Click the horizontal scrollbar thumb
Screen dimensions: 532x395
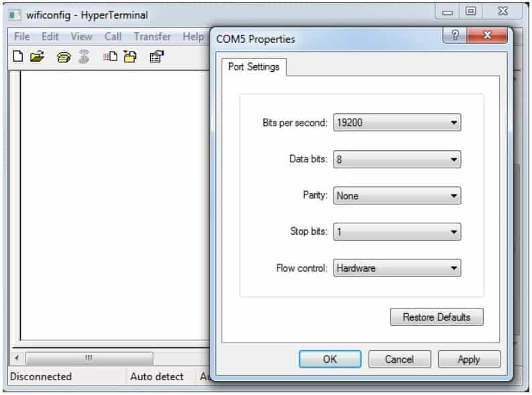pos(88,359)
